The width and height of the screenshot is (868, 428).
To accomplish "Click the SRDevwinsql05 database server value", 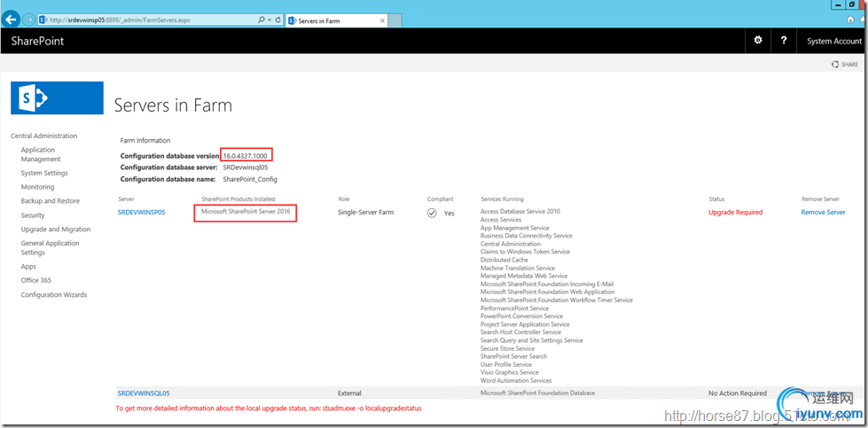I will tap(246, 167).
